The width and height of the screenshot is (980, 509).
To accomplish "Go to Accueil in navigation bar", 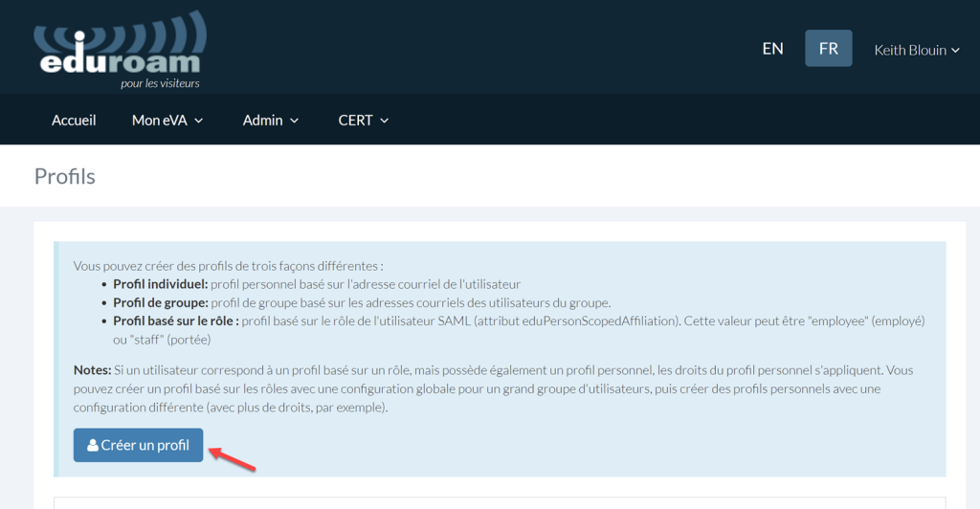I will tap(74, 121).
